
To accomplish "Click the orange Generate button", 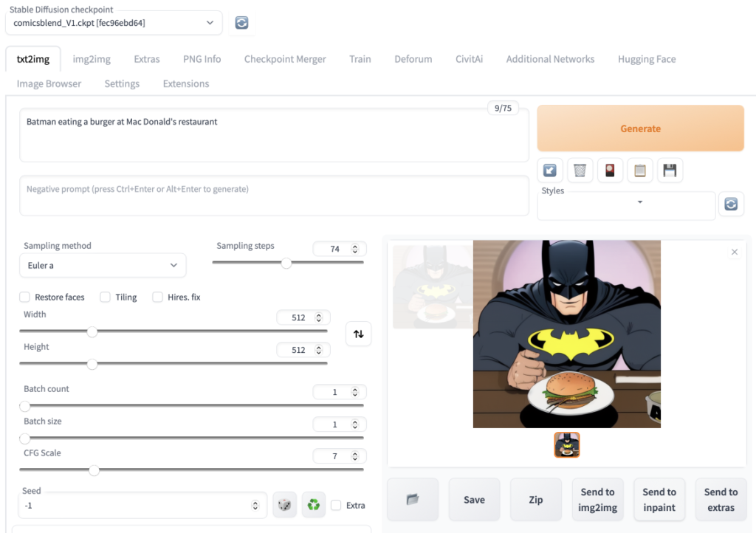I will (640, 128).
